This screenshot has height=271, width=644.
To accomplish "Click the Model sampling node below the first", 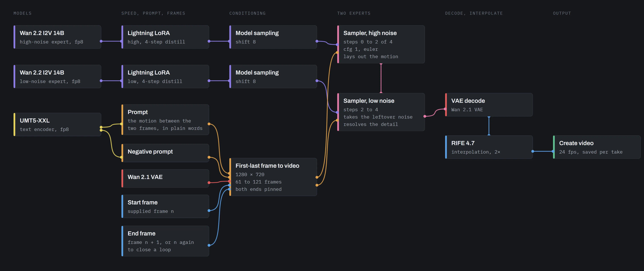I will (273, 76).
